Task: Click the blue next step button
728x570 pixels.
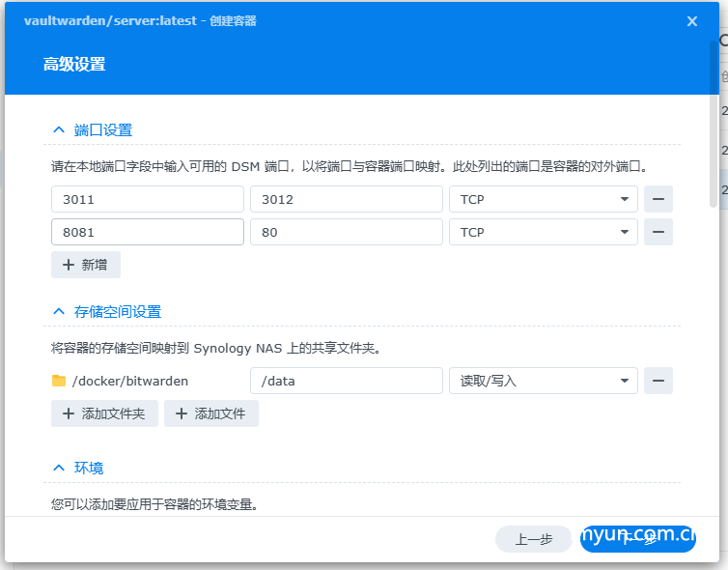Action: [637, 539]
